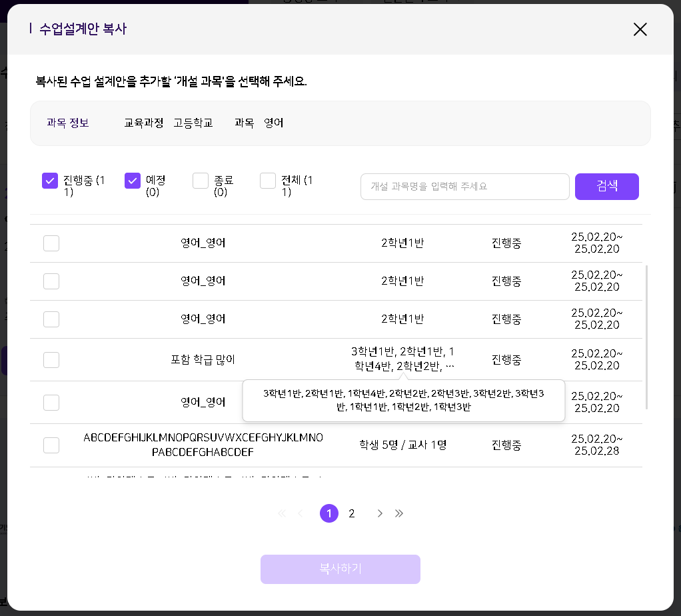Jump to the last page of results
Viewport: 681px width, 616px height.
[399, 513]
